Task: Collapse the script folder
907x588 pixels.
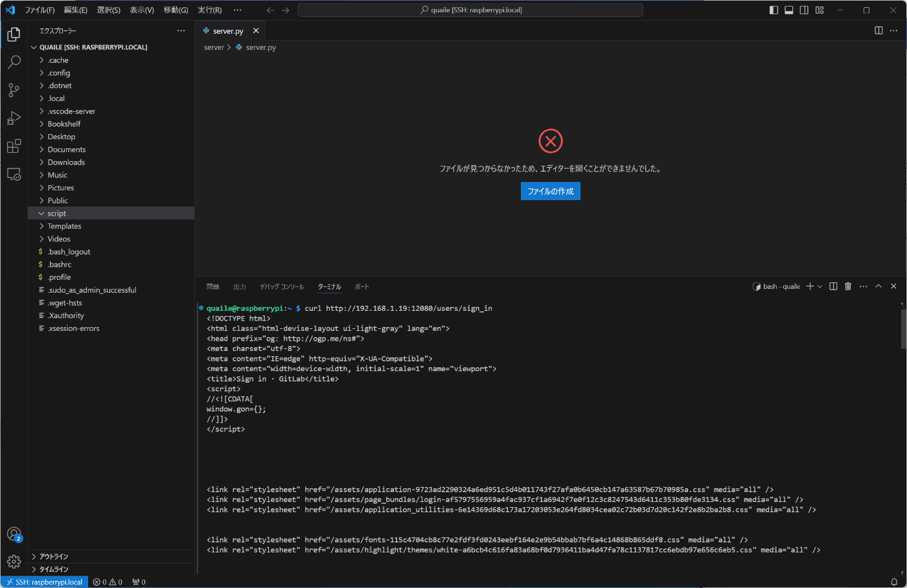Action: [111, 213]
